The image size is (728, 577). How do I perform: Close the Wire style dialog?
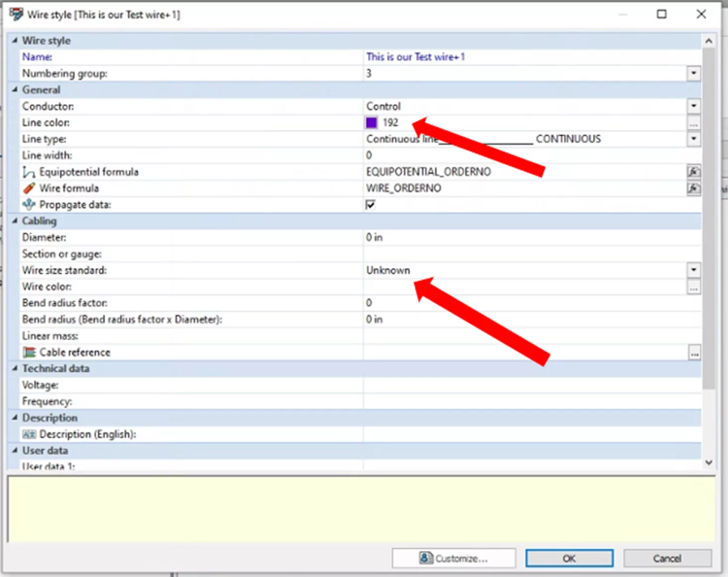click(701, 14)
